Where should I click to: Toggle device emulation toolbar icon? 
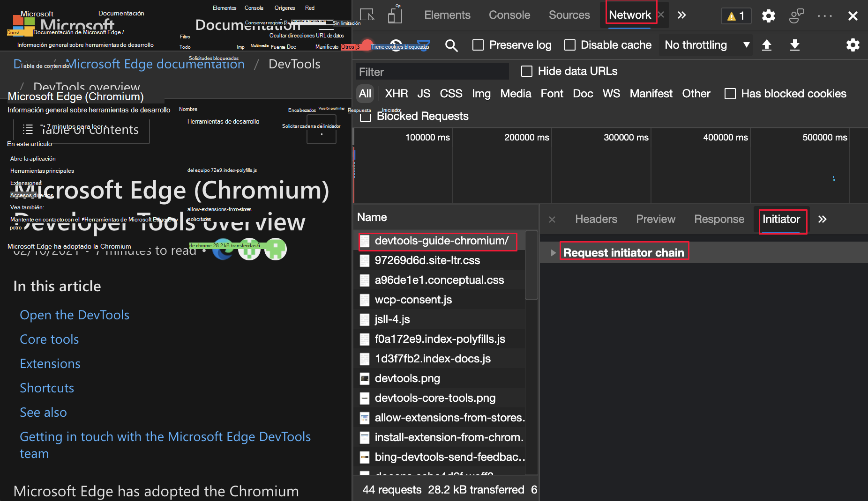click(395, 15)
